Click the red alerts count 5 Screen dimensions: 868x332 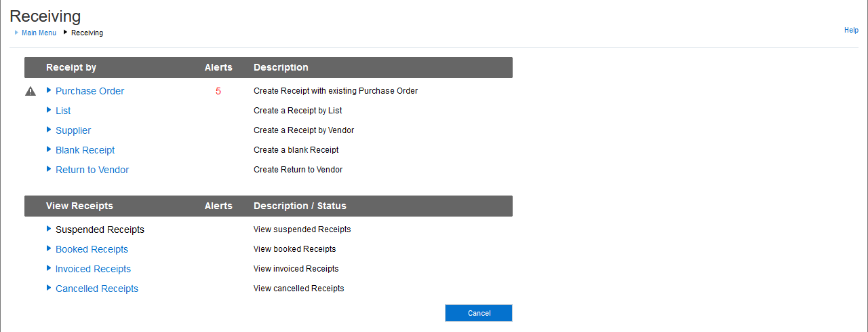pos(218,91)
